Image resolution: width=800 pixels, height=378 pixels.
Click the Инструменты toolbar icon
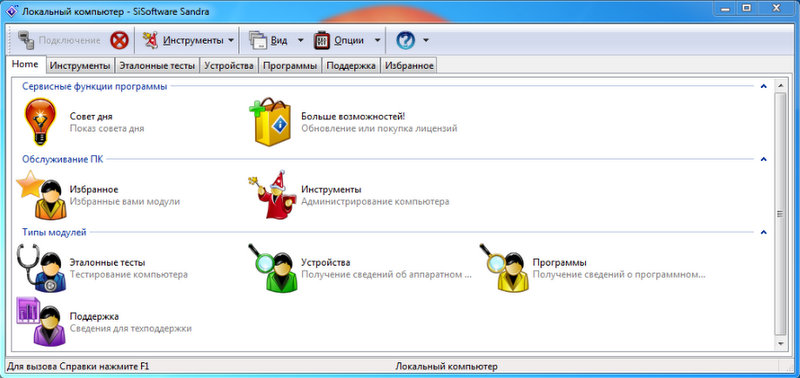(x=150, y=40)
